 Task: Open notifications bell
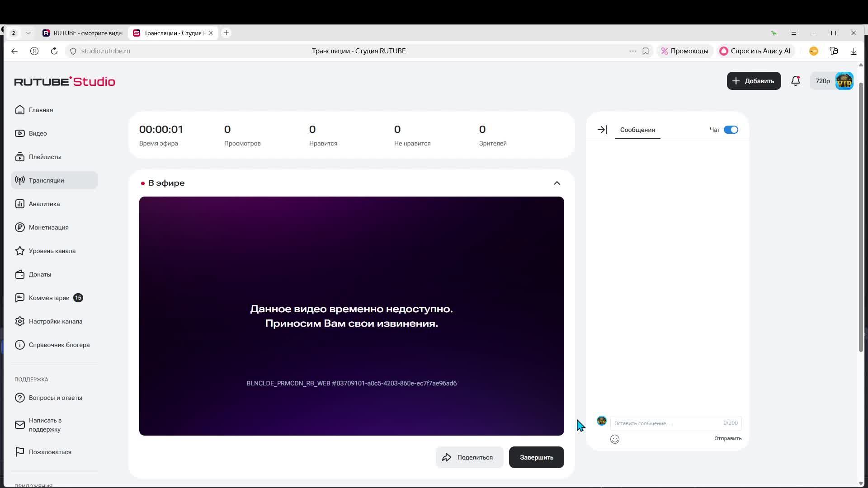click(796, 81)
